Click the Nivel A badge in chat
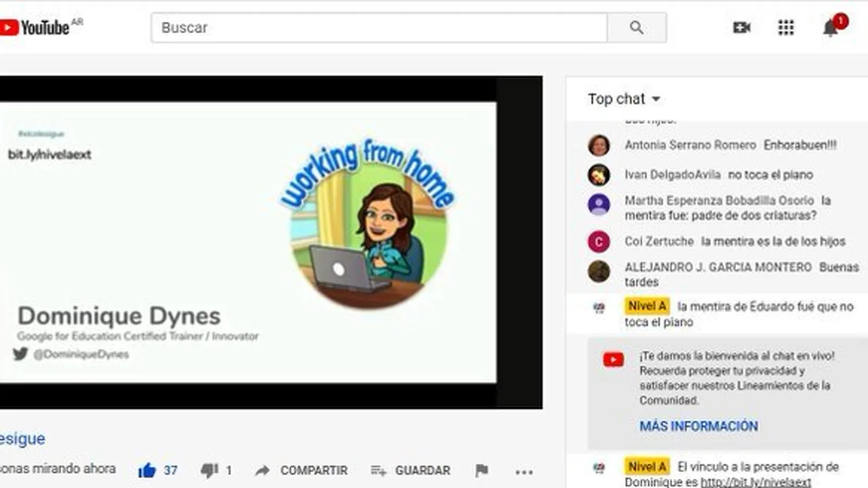 [x=647, y=306]
